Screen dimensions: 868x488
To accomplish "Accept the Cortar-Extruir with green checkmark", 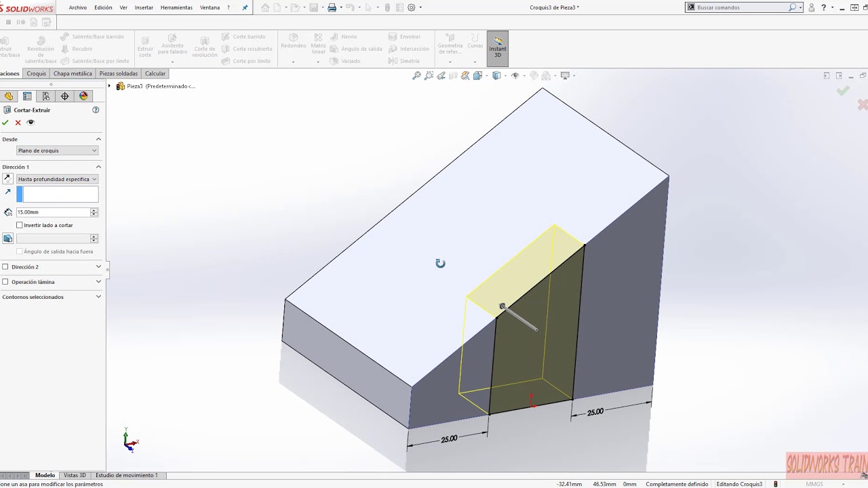I will 5,123.
